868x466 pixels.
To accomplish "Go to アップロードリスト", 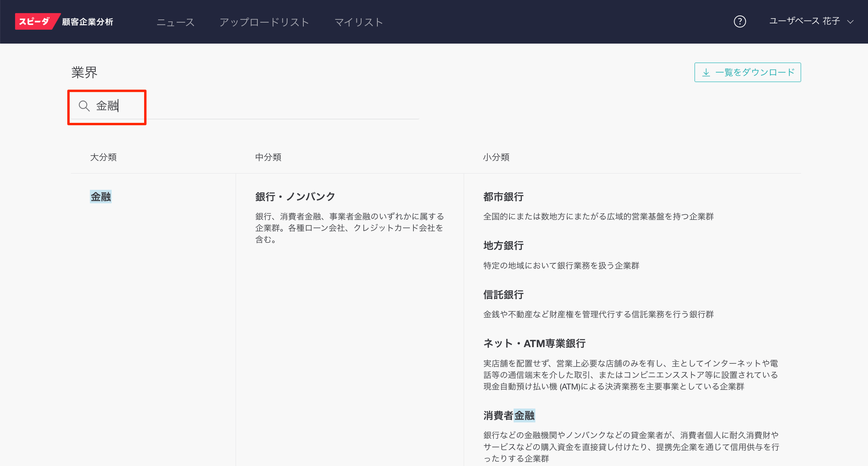I will [x=264, y=22].
